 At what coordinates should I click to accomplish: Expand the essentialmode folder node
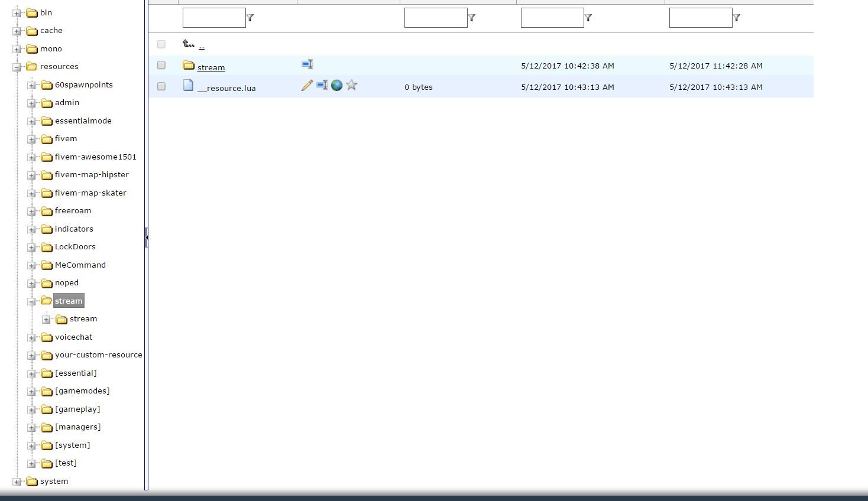[x=31, y=122]
